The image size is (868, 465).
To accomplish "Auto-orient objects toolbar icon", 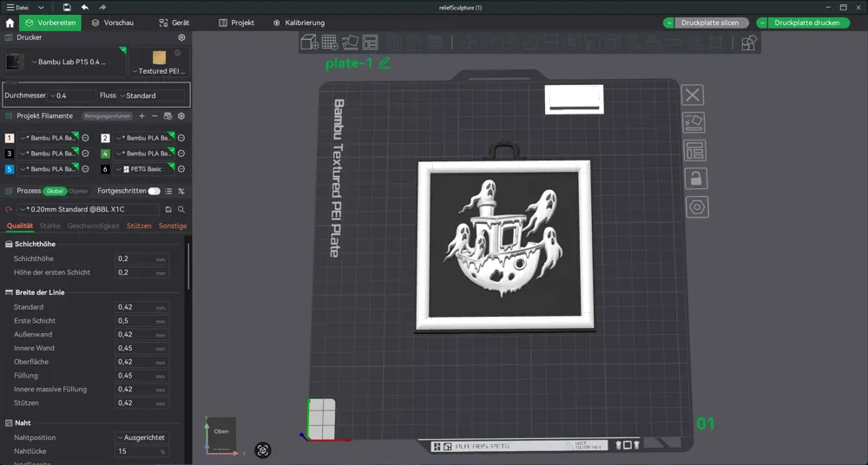I will point(350,42).
